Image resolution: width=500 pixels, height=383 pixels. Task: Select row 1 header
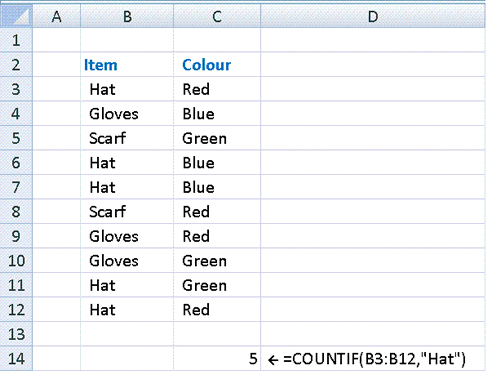tap(16, 40)
